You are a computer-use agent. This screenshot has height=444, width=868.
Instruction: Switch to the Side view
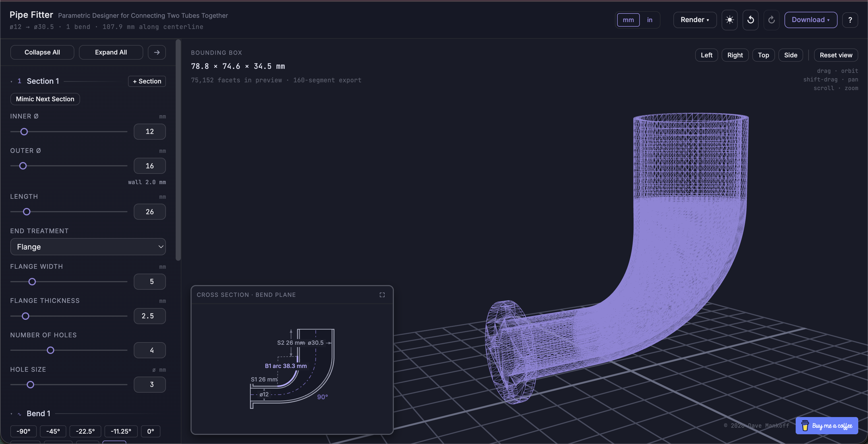point(790,55)
